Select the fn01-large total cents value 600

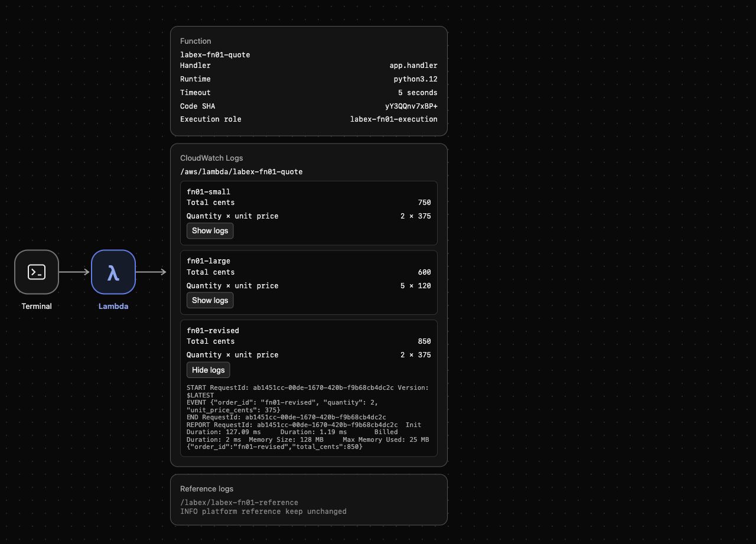424,272
